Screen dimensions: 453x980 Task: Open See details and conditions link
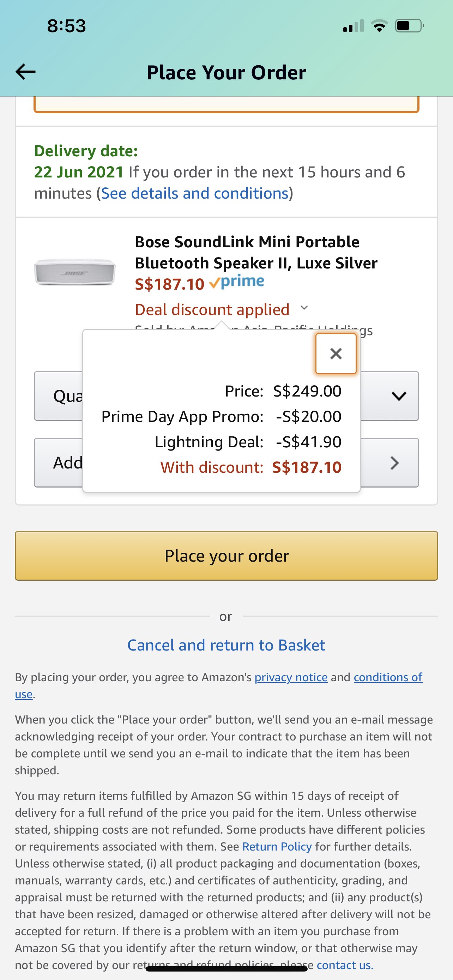195,194
